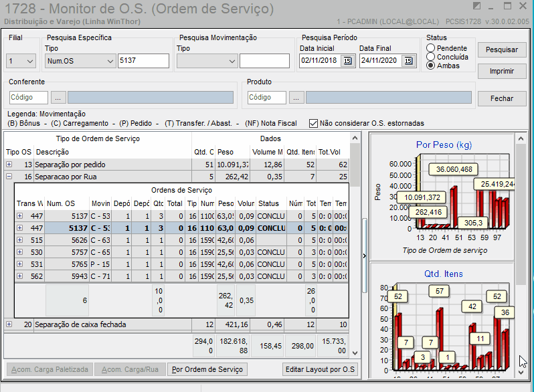Viewport: 534px width, 392px height.
Task: Click the 36.060,468 chart label
Action: (x=454, y=169)
